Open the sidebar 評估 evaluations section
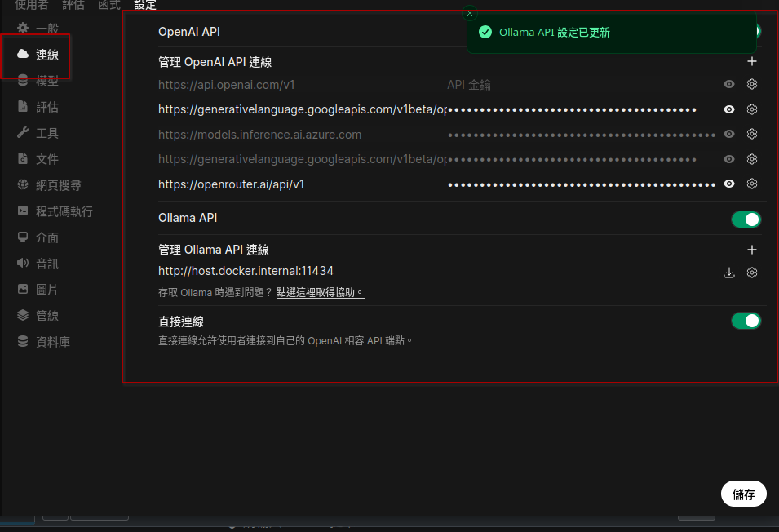Viewport: 779px width, 532px height. coord(38,107)
